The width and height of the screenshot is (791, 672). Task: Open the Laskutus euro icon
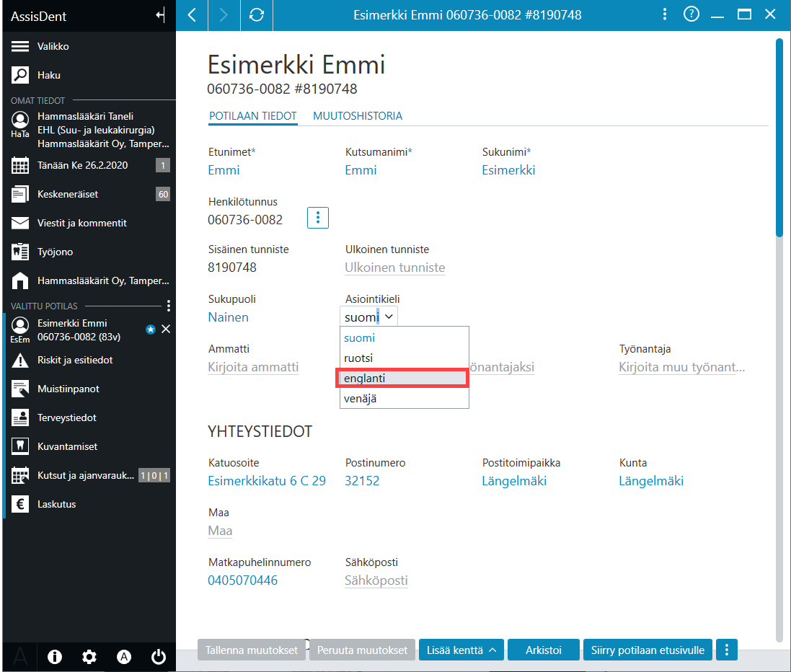coord(20,504)
